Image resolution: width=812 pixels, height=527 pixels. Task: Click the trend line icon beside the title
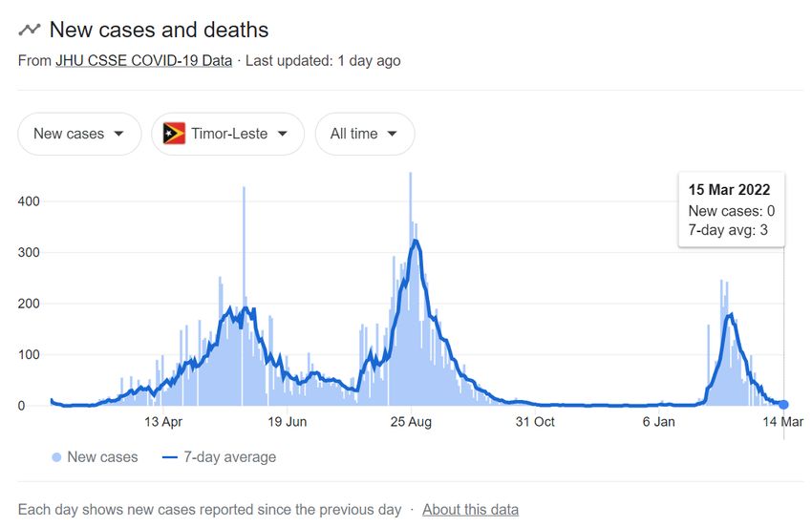(30, 30)
